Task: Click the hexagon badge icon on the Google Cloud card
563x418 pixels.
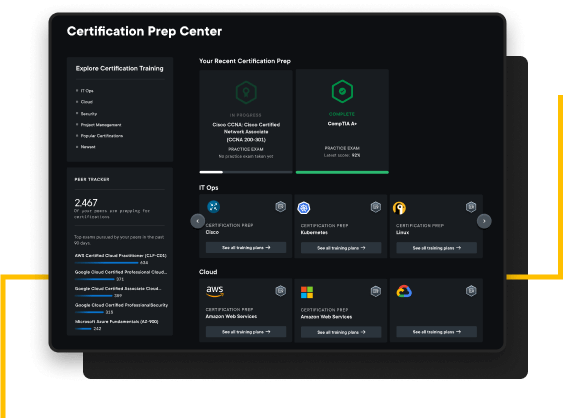Action: click(x=471, y=291)
